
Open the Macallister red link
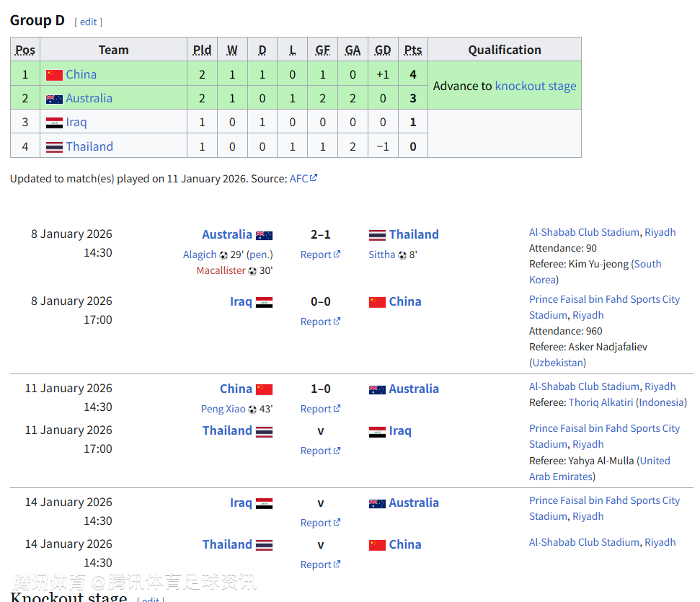pyautogui.click(x=221, y=271)
